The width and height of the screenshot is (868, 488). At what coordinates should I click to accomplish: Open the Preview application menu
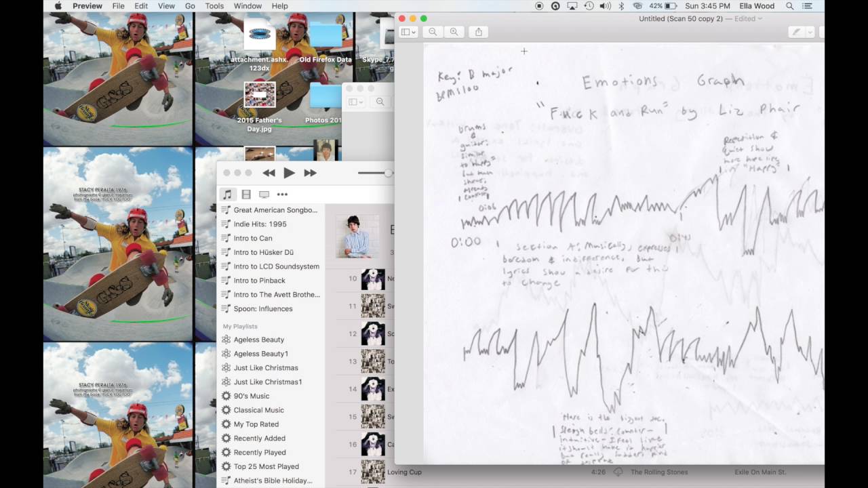tap(87, 6)
